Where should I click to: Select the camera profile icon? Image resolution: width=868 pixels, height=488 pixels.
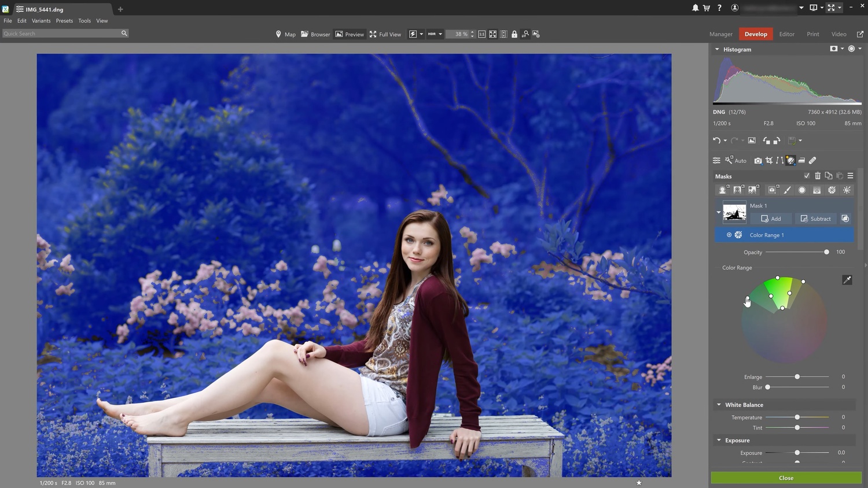coord(758,160)
